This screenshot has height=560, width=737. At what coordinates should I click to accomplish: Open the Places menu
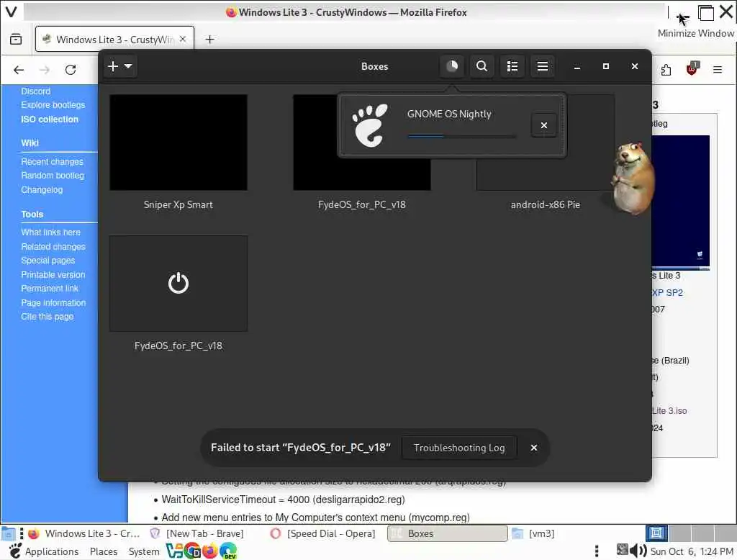[104, 551]
